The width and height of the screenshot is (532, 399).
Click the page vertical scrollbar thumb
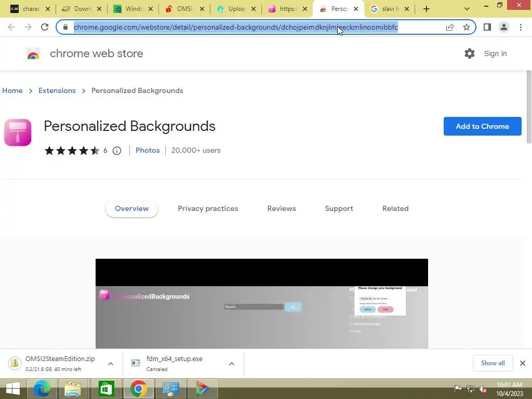tap(529, 107)
